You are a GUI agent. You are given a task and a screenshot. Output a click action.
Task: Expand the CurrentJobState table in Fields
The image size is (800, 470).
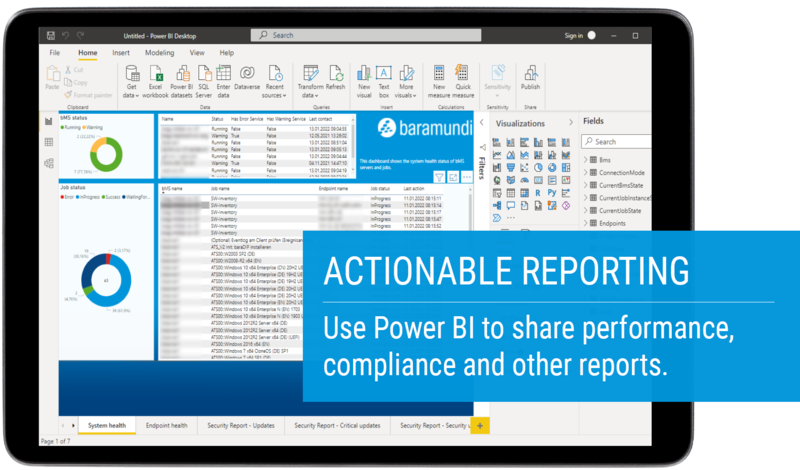click(x=586, y=210)
